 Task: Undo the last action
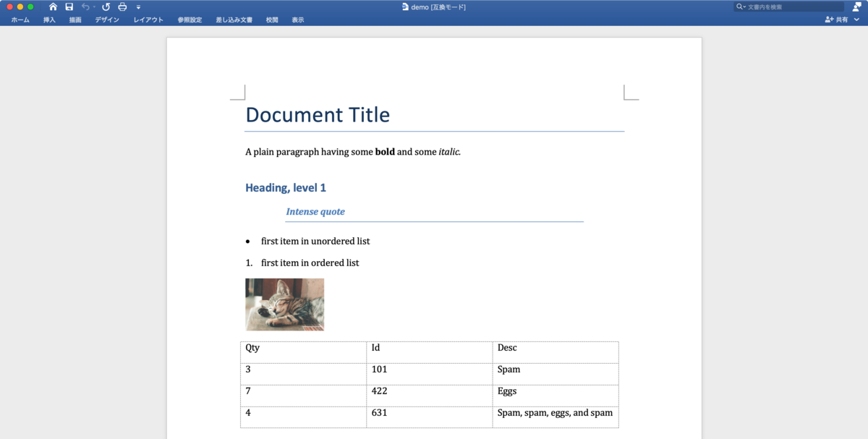pos(86,6)
